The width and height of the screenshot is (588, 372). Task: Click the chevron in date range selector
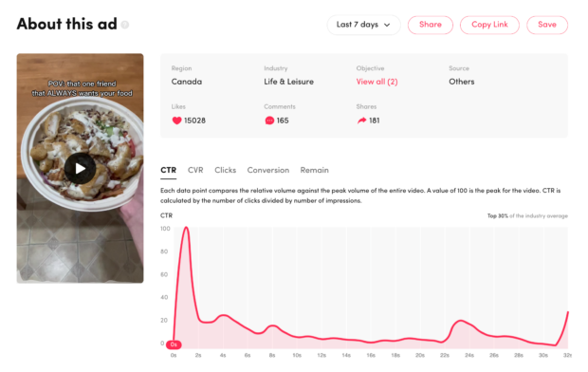pyautogui.click(x=387, y=26)
